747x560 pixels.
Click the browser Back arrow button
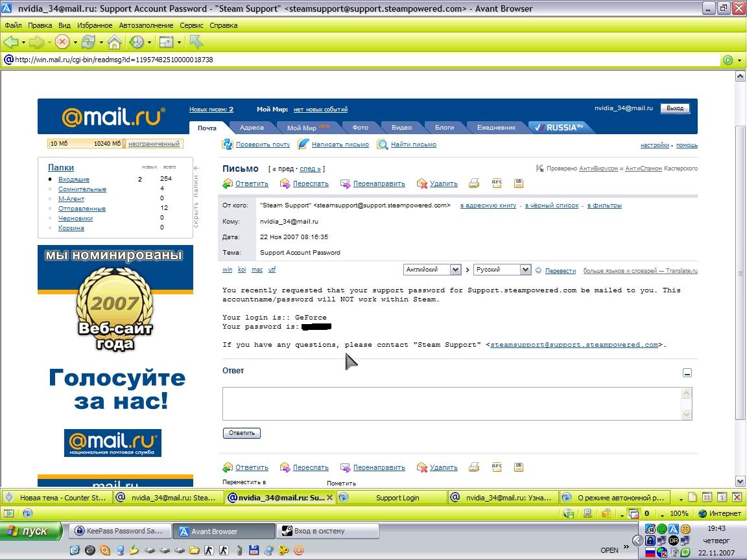(10, 42)
